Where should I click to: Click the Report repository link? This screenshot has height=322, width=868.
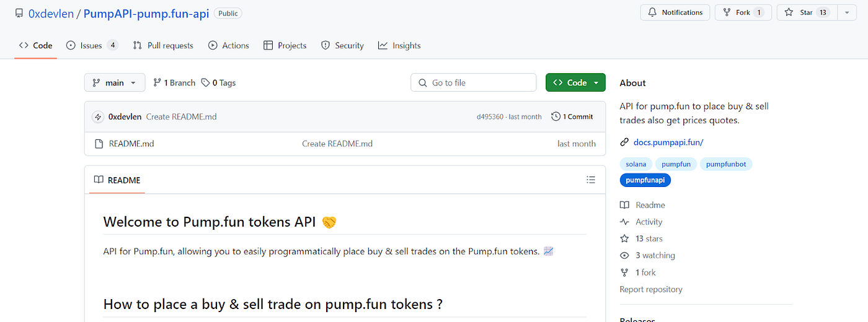pyautogui.click(x=651, y=289)
